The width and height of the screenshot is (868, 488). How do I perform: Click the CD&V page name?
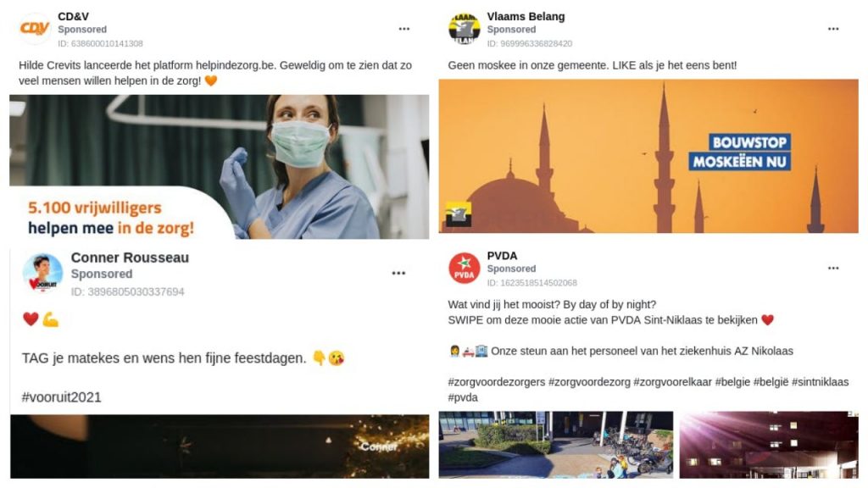[x=73, y=17]
